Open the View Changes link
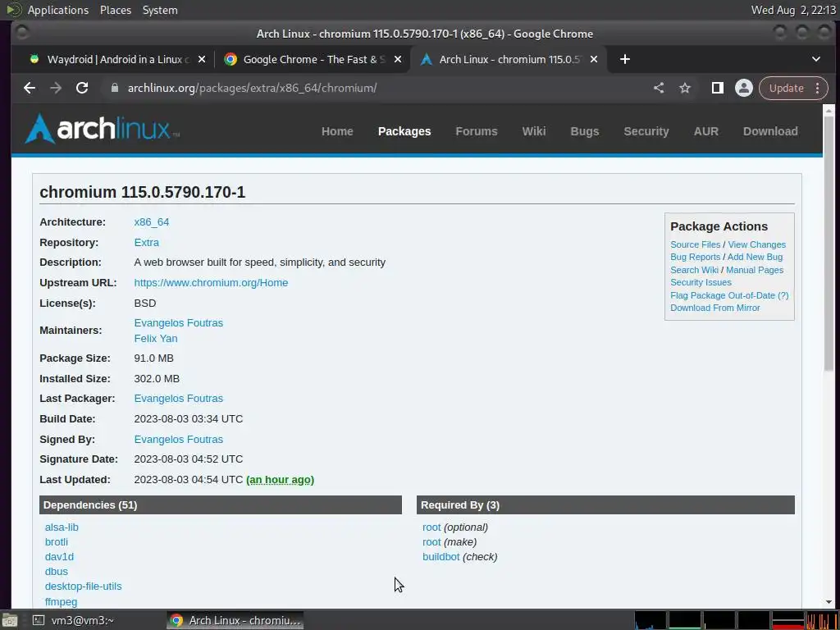This screenshot has width=840, height=630. (756, 244)
